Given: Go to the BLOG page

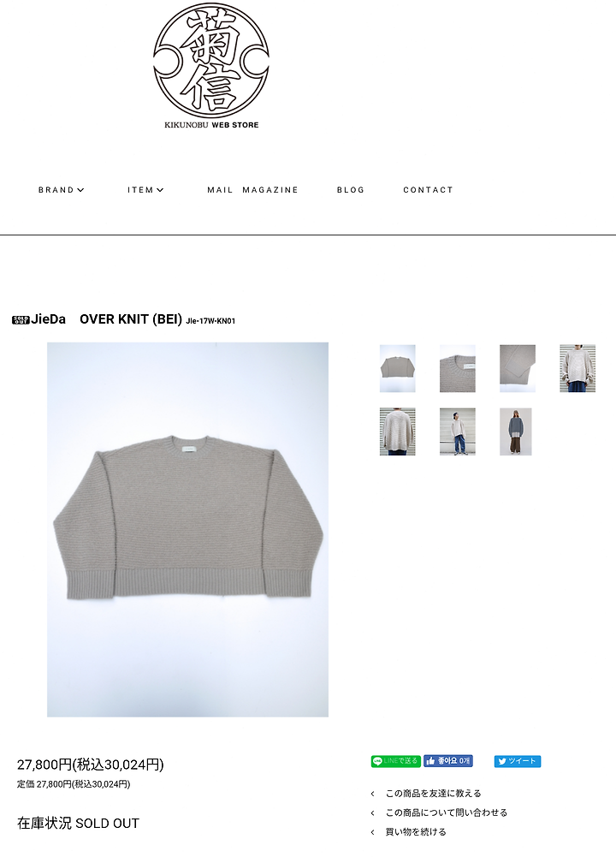Looking at the screenshot, I should [351, 190].
